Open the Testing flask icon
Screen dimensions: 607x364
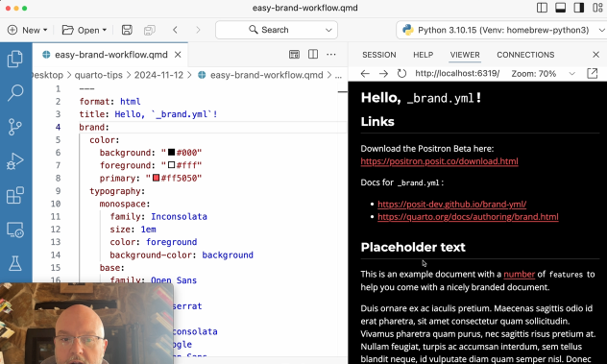(15, 263)
